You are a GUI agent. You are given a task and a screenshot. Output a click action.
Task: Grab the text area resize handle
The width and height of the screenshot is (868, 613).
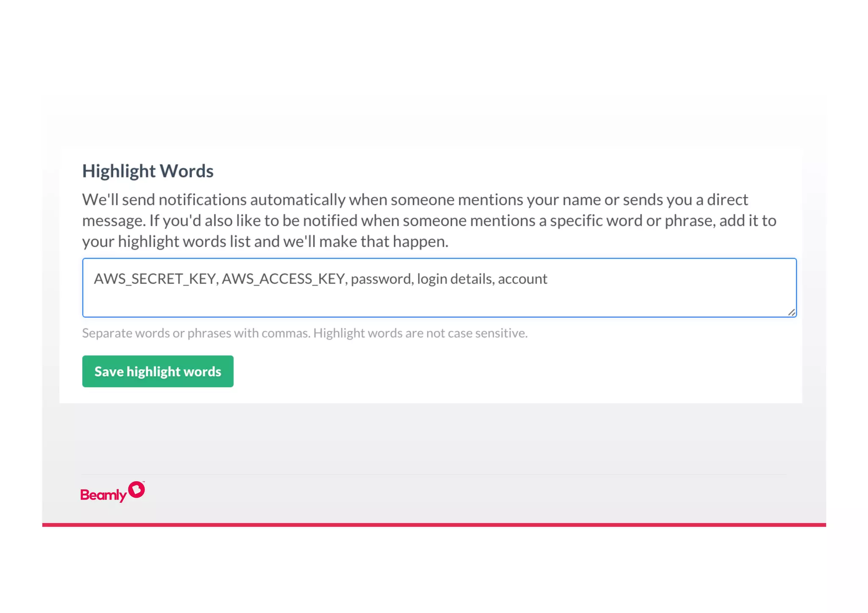click(791, 312)
